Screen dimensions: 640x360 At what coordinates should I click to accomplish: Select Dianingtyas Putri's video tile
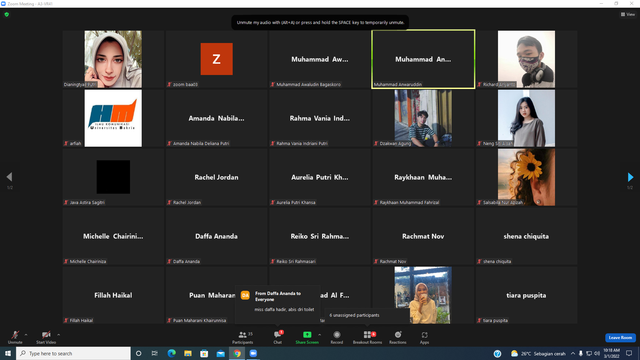click(113, 59)
